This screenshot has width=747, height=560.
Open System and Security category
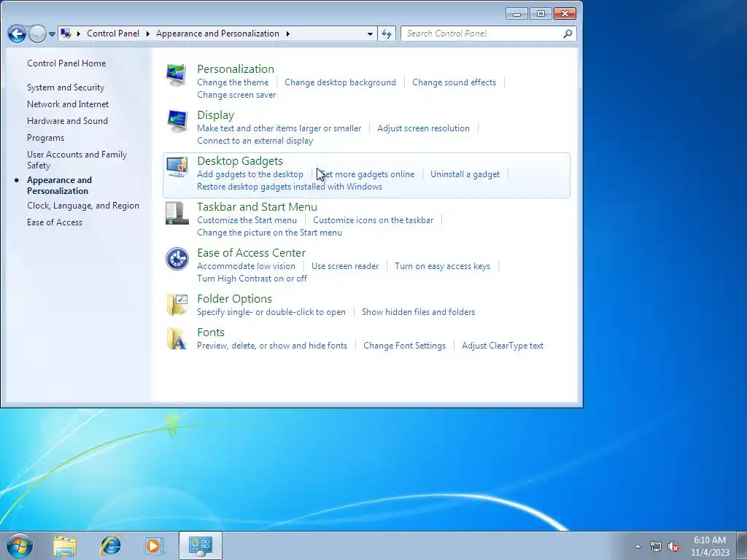point(65,87)
